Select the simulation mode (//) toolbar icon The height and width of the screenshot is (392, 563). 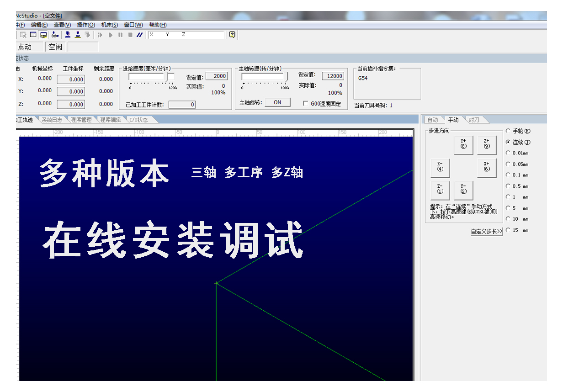pyautogui.click(x=139, y=35)
